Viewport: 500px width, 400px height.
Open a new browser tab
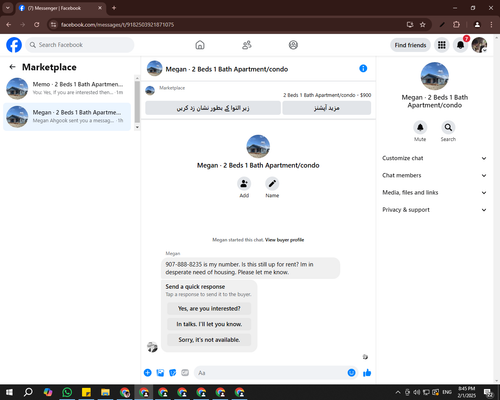pos(114,8)
